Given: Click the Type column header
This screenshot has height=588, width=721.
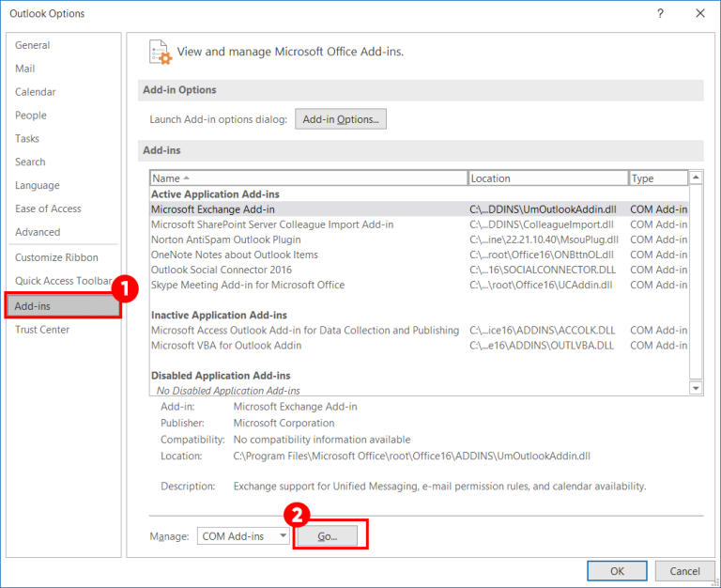Looking at the screenshot, I should click(x=657, y=178).
